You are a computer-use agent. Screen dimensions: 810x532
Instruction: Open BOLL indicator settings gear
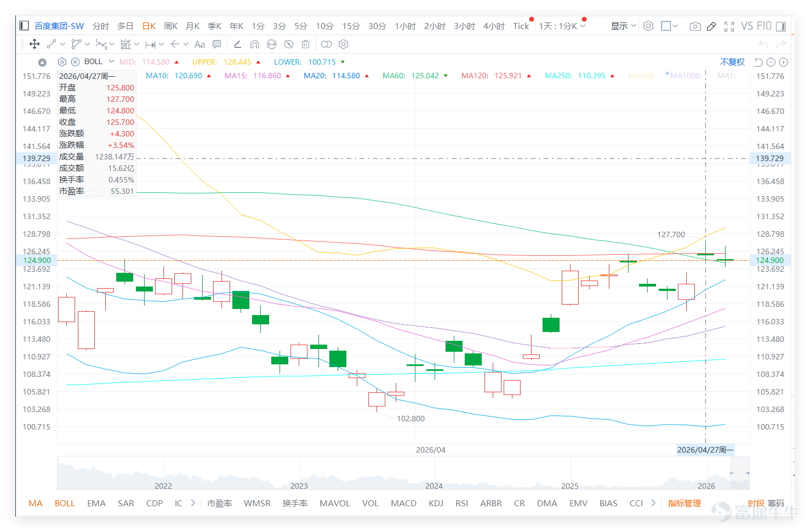(62, 62)
